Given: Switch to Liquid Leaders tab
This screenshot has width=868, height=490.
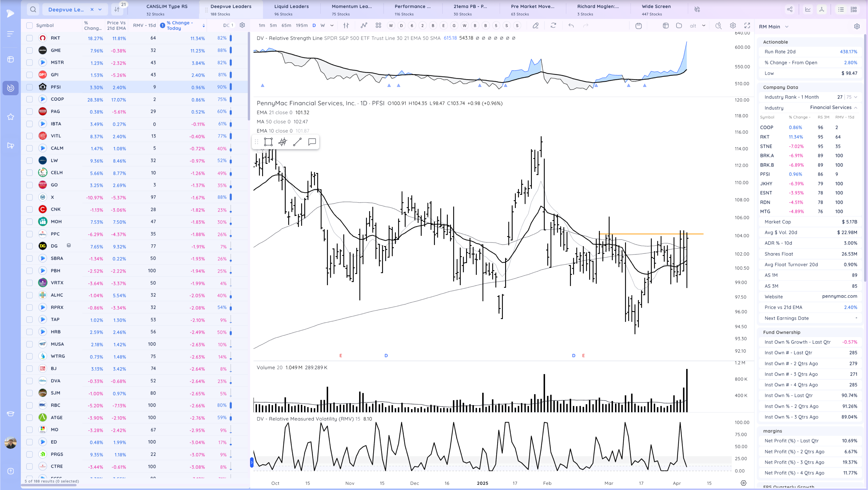Looking at the screenshot, I should click(x=291, y=10).
